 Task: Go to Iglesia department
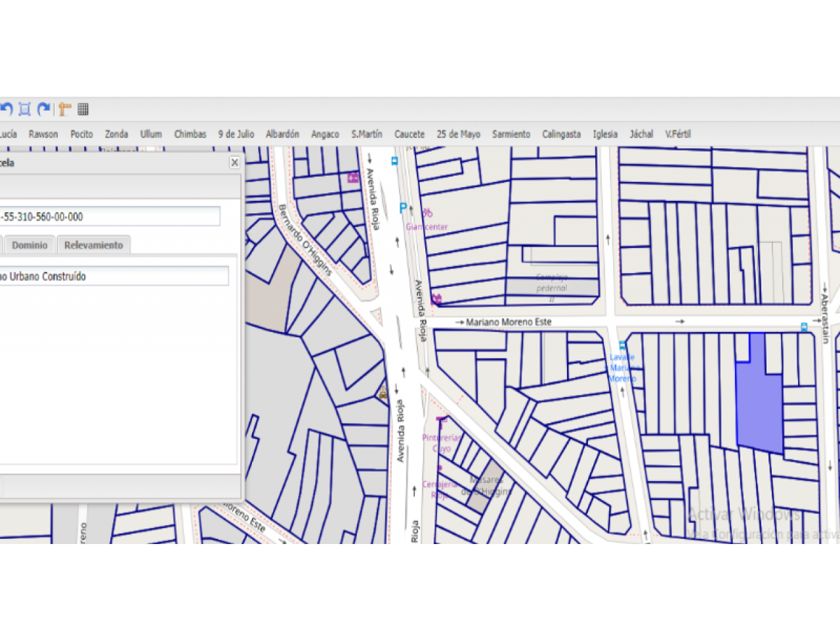(605, 134)
